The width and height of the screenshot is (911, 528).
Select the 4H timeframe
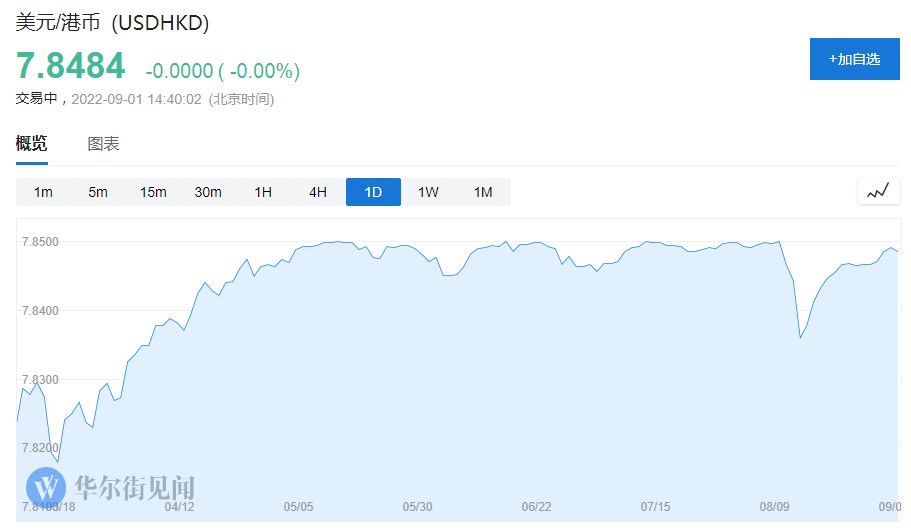[x=318, y=192]
